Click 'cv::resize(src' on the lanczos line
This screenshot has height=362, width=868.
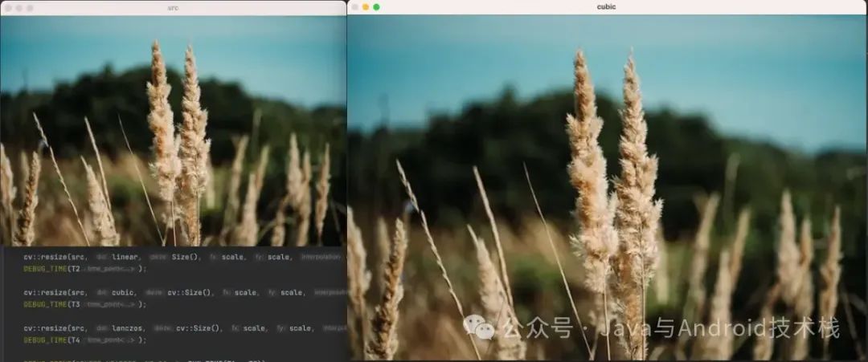(55, 327)
